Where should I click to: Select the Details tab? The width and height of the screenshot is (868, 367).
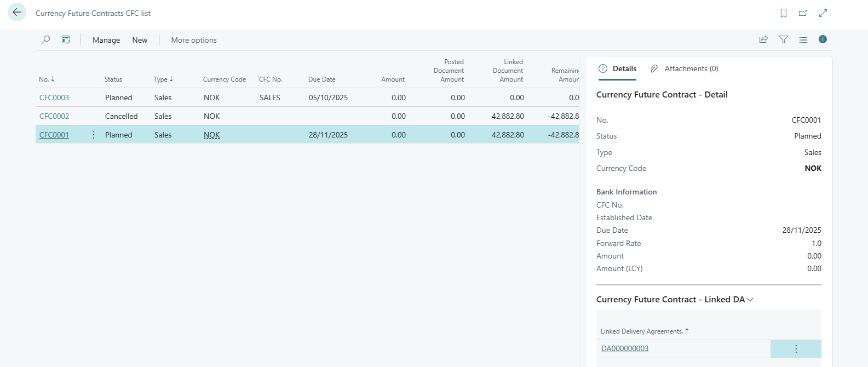[x=618, y=68]
